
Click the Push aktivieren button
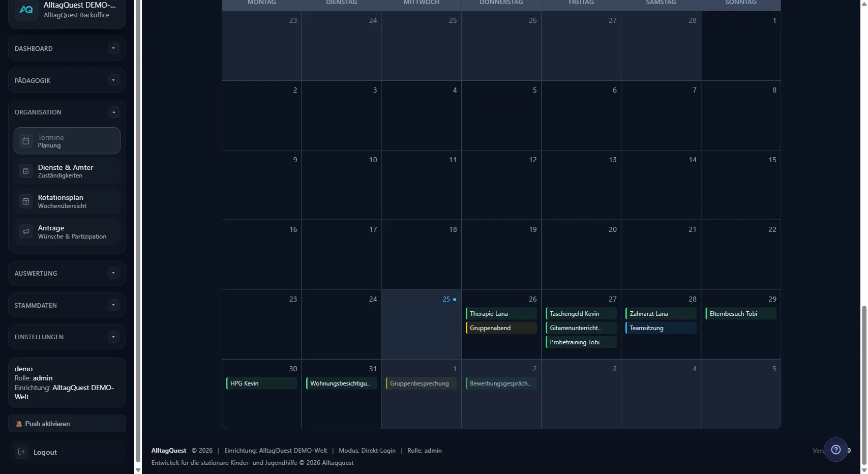point(67,424)
